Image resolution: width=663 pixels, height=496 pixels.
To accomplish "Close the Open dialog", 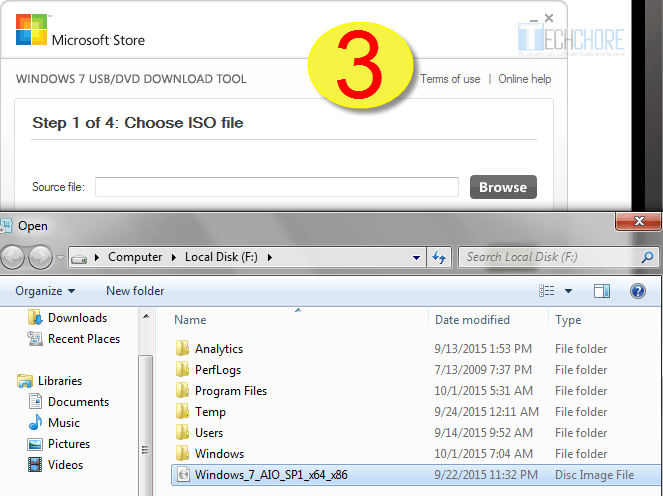I will [x=638, y=221].
